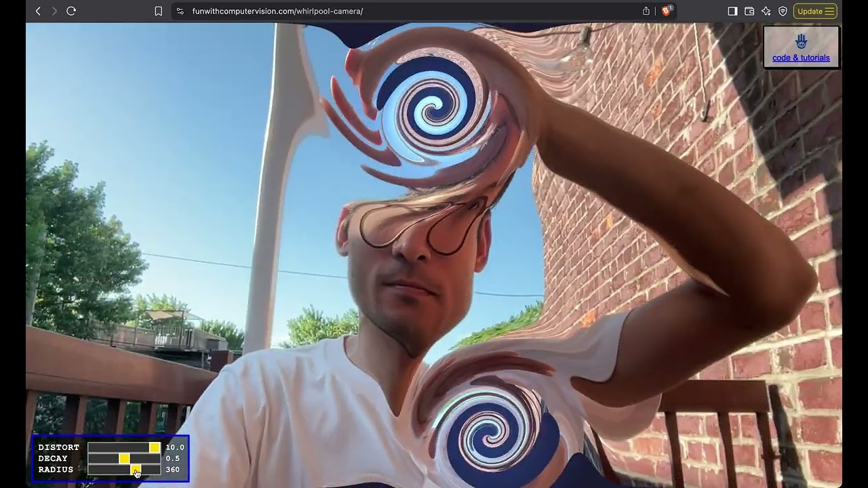Click the hand icon above code & tutorials
The image size is (868, 488).
point(801,41)
